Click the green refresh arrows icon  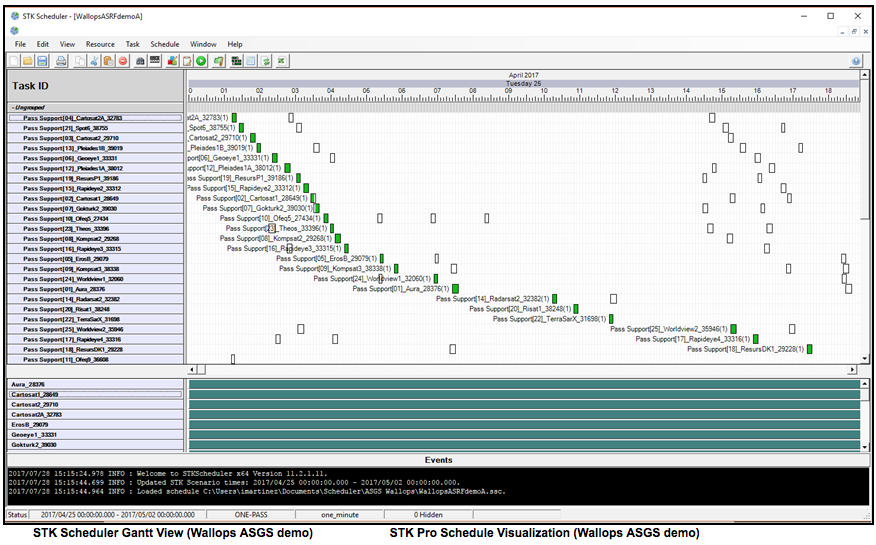point(265,61)
